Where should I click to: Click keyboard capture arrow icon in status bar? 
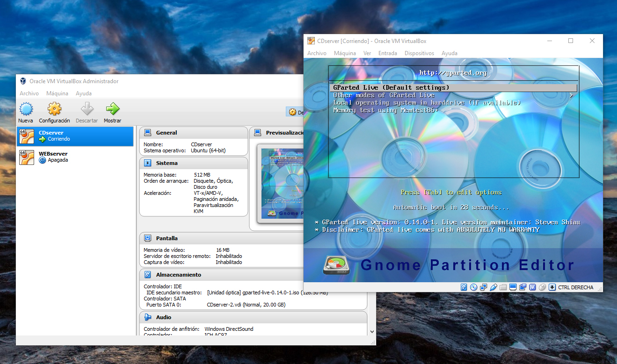click(x=552, y=287)
